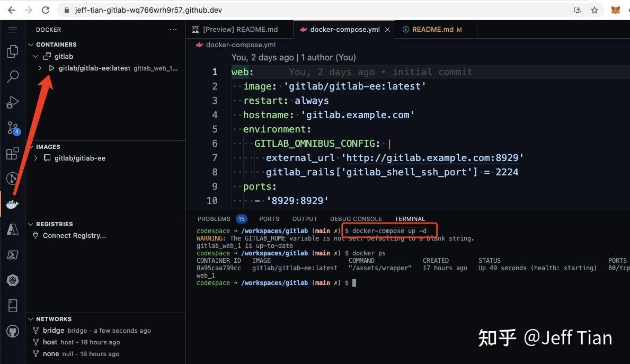Switch to the DEBUG CONSOLE tab
The image size is (630, 364).
(x=356, y=218)
